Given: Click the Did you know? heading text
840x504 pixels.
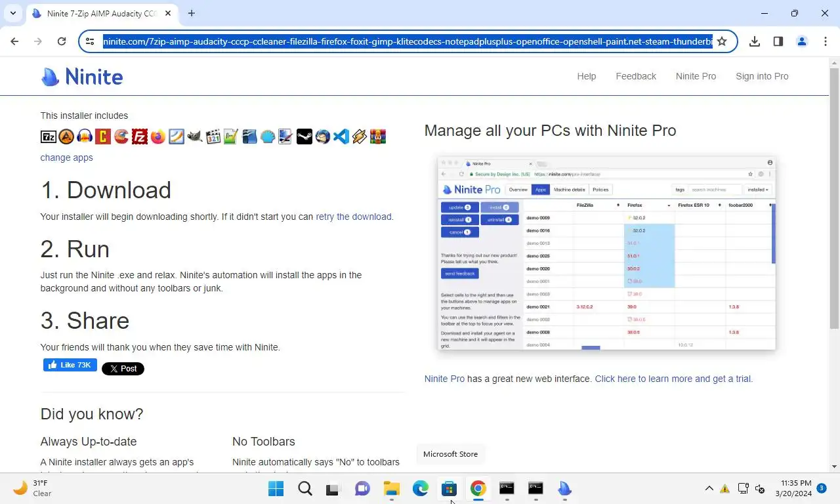Looking at the screenshot, I should click(92, 414).
